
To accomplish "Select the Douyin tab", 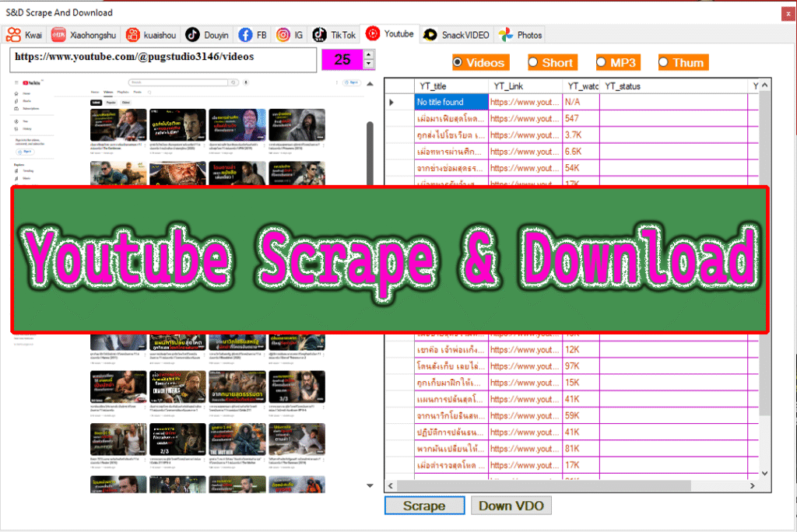I will click(207, 35).
